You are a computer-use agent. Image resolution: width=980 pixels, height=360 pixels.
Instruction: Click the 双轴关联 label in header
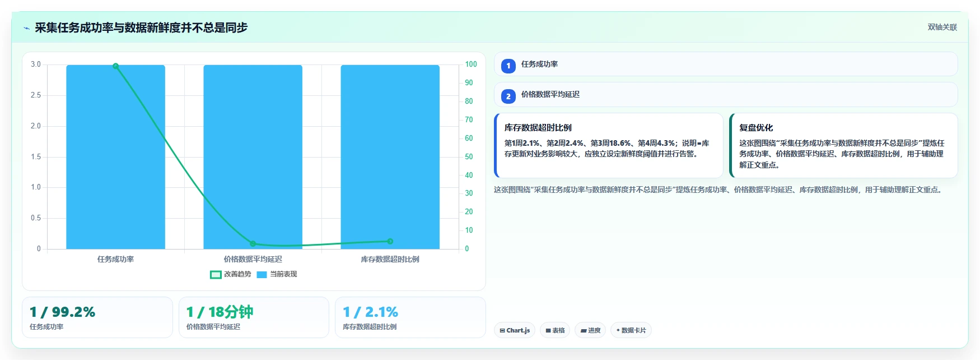point(942,27)
